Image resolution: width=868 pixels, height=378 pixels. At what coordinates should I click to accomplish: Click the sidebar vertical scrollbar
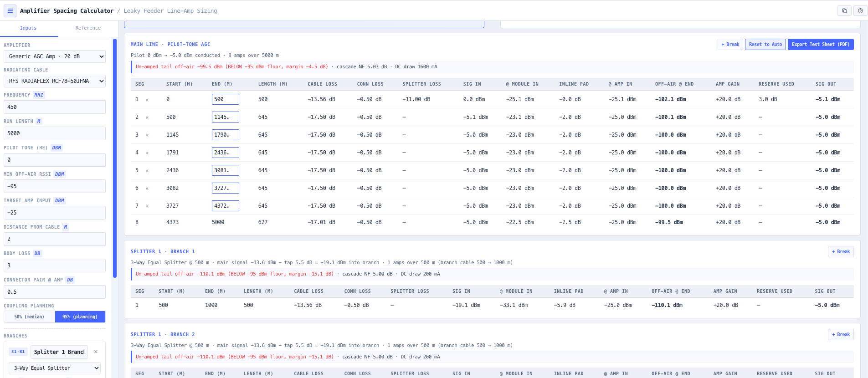(x=115, y=158)
